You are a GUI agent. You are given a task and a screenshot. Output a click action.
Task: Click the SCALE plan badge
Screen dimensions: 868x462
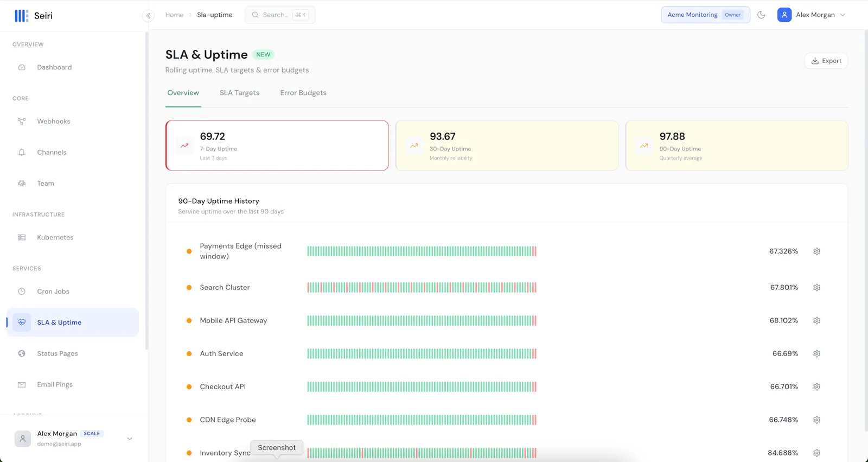point(92,434)
